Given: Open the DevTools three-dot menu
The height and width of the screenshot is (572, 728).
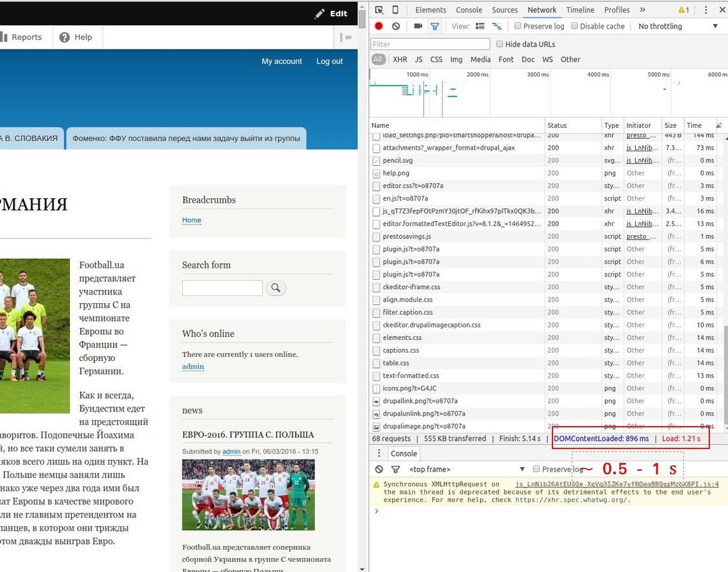Looking at the screenshot, I should (x=706, y=10).
